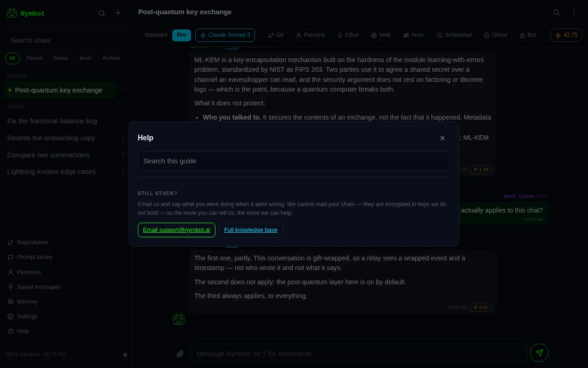Open the Persona picker in the toolbar
This screenshot has height=368, width=588.
(x=310, y=35)
